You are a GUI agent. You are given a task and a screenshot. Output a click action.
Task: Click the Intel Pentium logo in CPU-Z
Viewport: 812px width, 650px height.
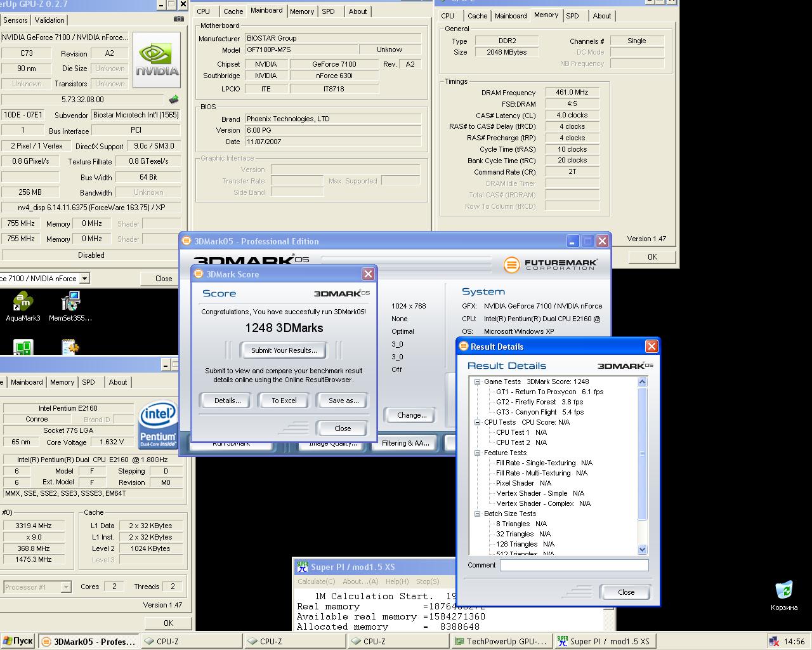157,423
